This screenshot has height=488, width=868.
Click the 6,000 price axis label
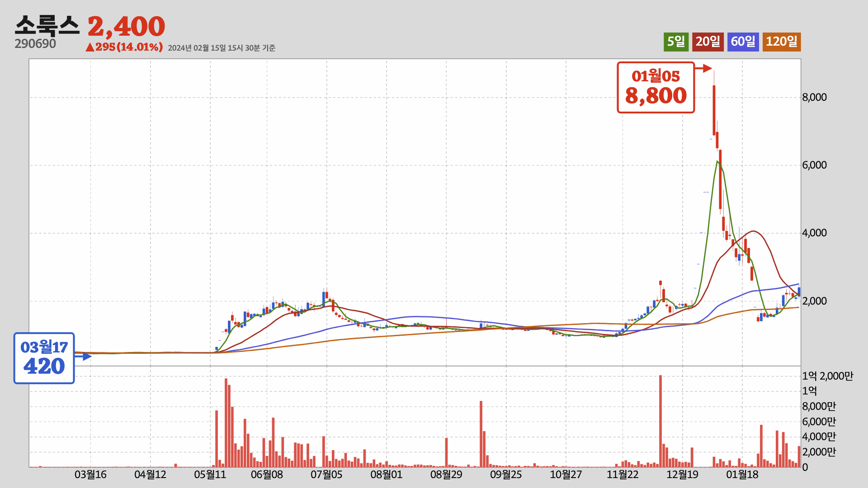(x=814, y=165)
